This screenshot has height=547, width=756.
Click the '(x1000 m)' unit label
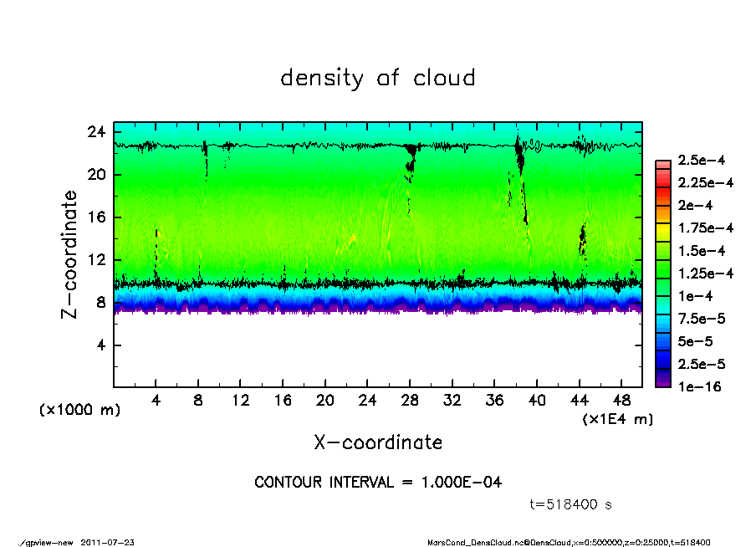[79, 410]
